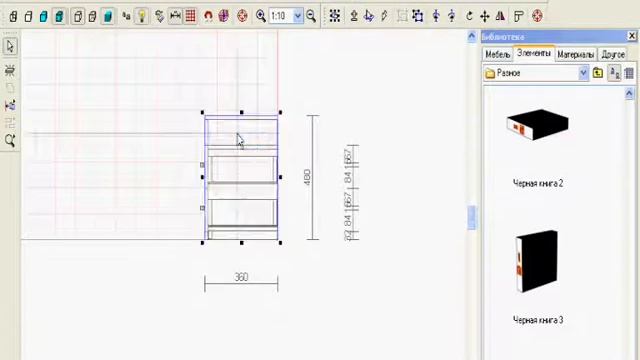Select the cyan solid colors display mode
Image resolution: width=640 pixels, height=360 pixels.
[x=43, y=16]
